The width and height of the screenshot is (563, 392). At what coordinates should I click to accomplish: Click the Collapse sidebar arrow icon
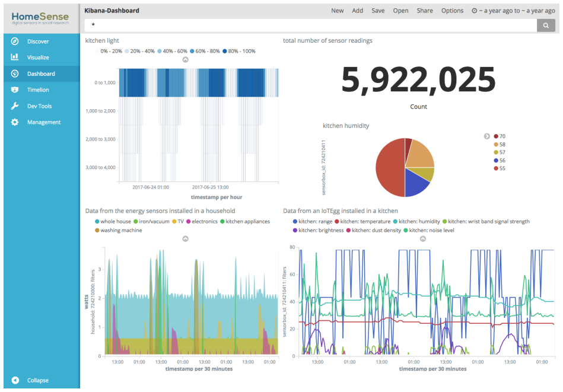[x=15, y=380]
